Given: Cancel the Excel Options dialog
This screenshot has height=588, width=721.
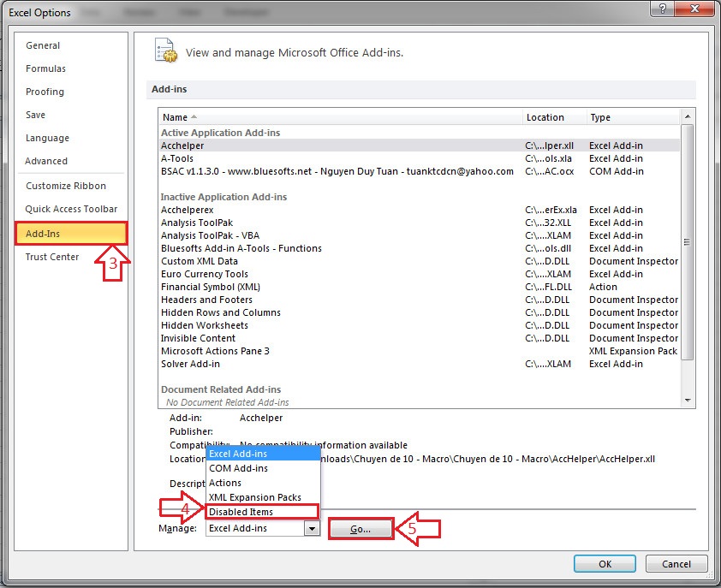Looking at the screenshot, I should [676, 564].
